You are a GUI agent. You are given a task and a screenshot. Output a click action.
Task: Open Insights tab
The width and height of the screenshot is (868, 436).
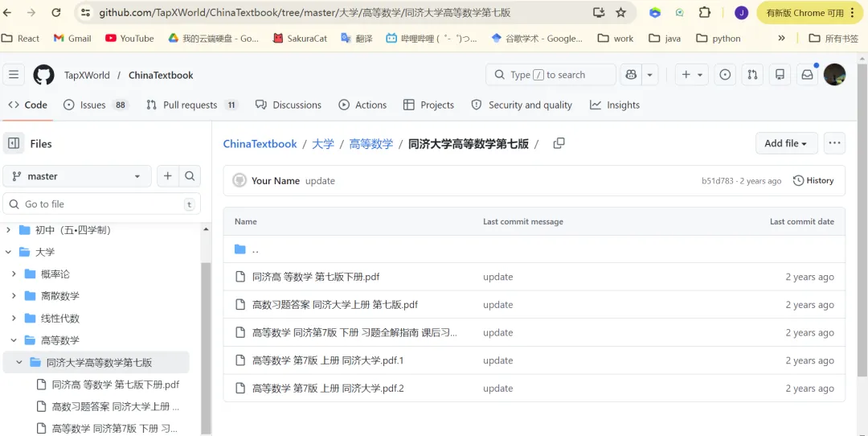615,105
